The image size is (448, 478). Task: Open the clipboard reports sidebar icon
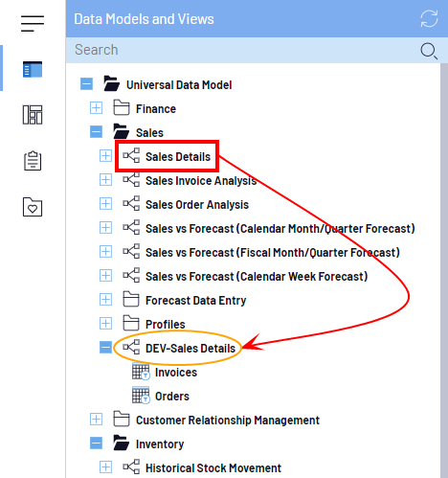[33, 161]
